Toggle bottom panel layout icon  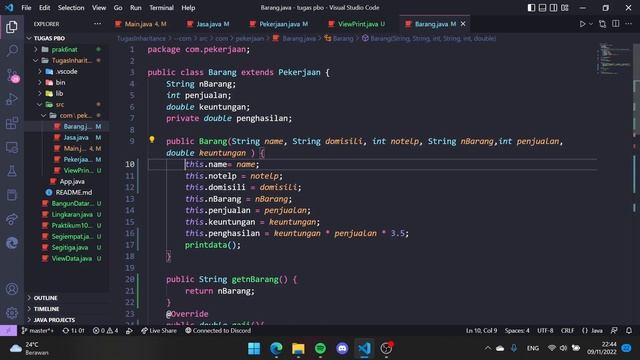(542, 8)
